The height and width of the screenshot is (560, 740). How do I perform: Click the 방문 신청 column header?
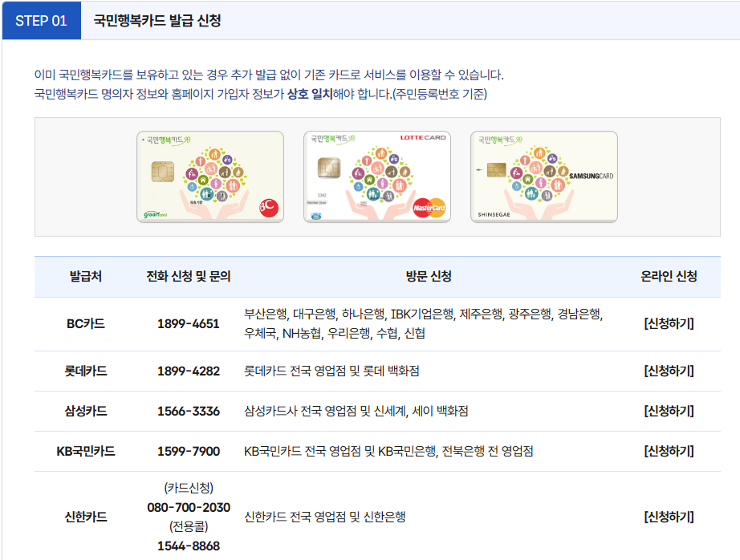click(x=429, y=277)
